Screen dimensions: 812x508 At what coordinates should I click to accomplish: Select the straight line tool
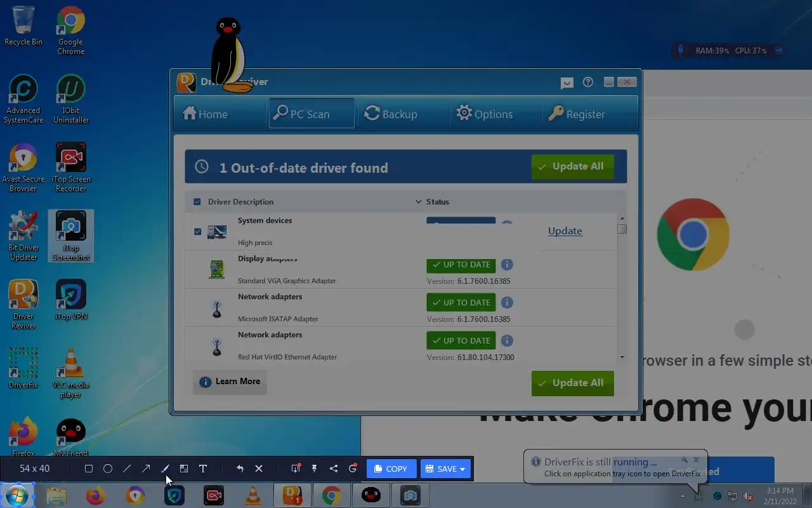click(127, 469)
